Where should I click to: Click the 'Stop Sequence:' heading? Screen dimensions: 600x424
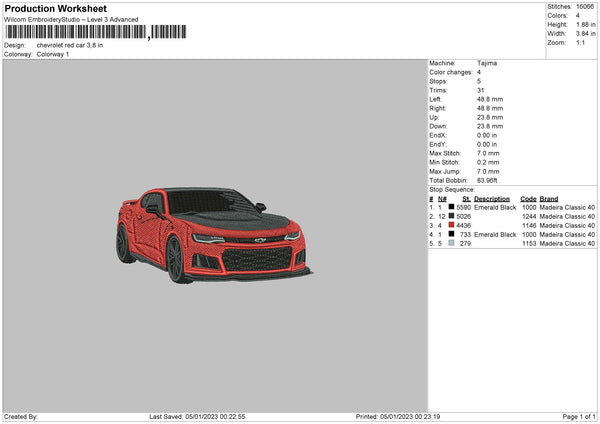pyautogui.click(x=452, y=189)
